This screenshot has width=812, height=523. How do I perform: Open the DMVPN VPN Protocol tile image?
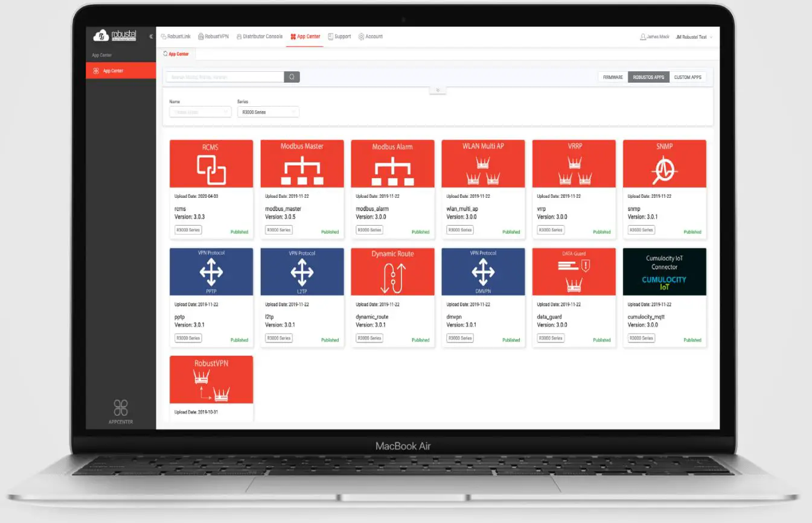pos(483,271)
